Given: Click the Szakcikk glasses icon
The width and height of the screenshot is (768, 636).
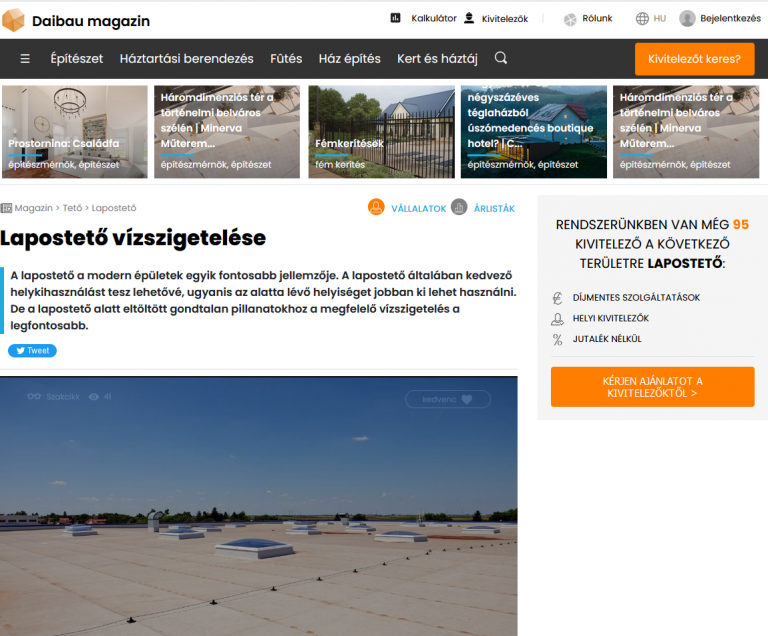Looking at the screenshot, I should pos(34,396).
